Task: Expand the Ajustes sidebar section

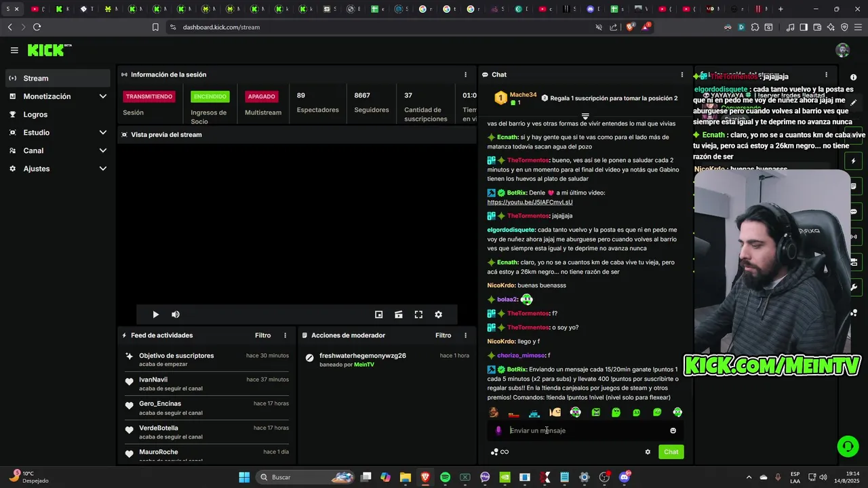Action: [x=57, y=169]
